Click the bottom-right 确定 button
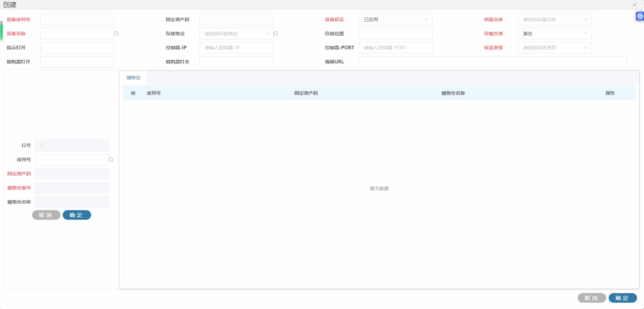Screen dimensions: 644x309 [623, 298]
